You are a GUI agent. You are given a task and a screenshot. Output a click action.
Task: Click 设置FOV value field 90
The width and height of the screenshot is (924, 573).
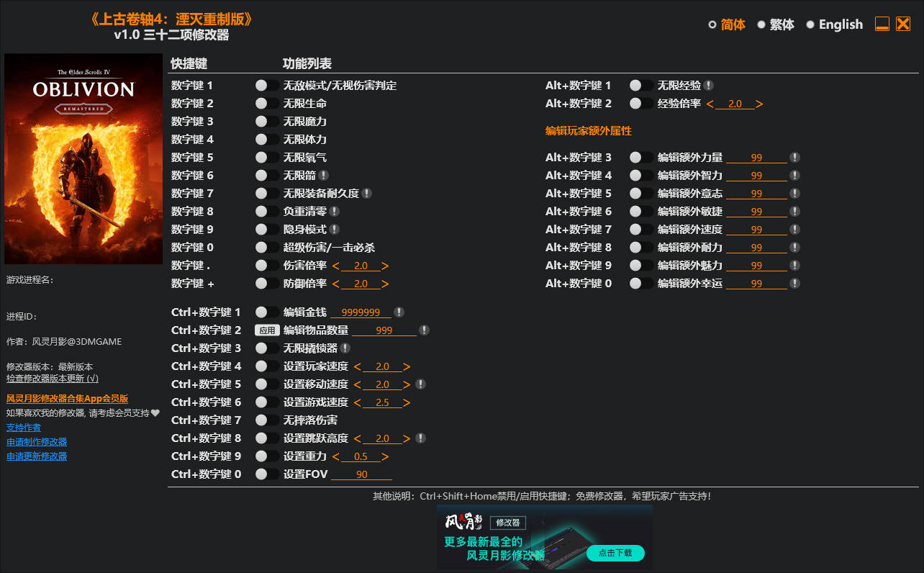(x=361, y=474)
